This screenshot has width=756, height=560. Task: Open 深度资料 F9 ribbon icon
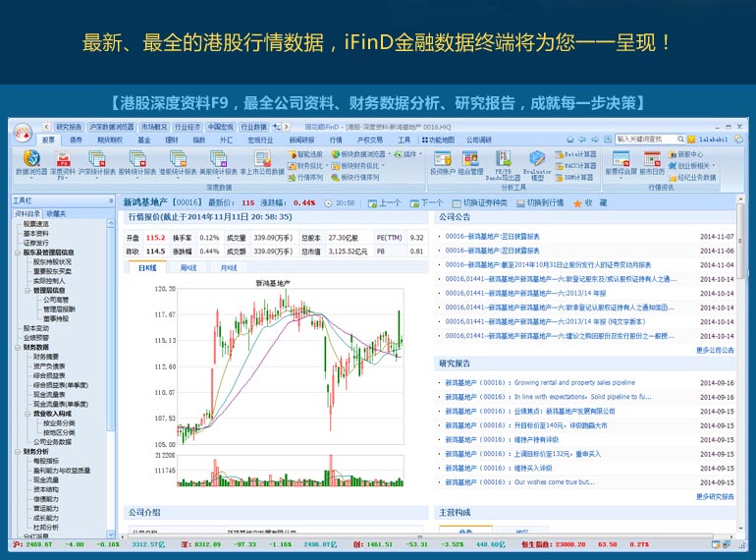click(x=63, y=164)
